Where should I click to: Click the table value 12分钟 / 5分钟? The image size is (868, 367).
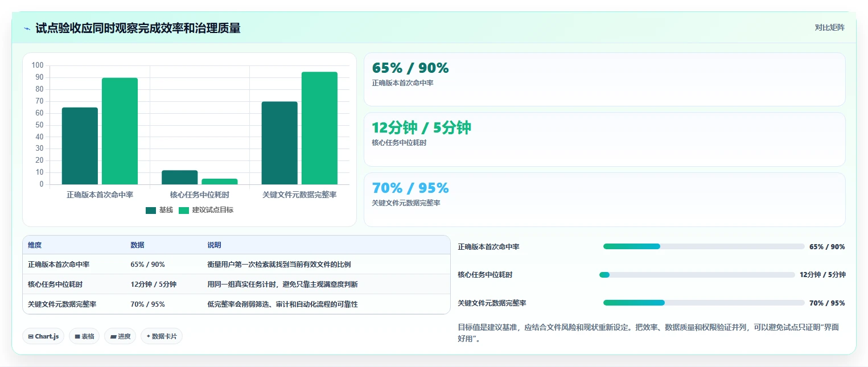(153, 284)
